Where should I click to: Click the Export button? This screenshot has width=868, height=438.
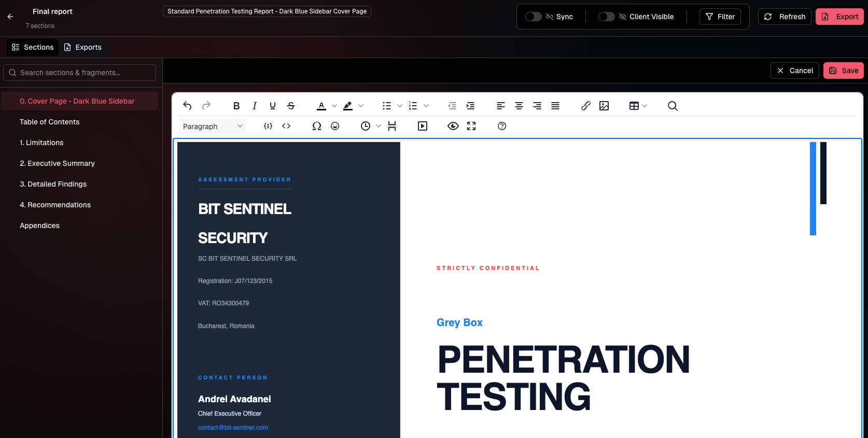tap(839, 17)
